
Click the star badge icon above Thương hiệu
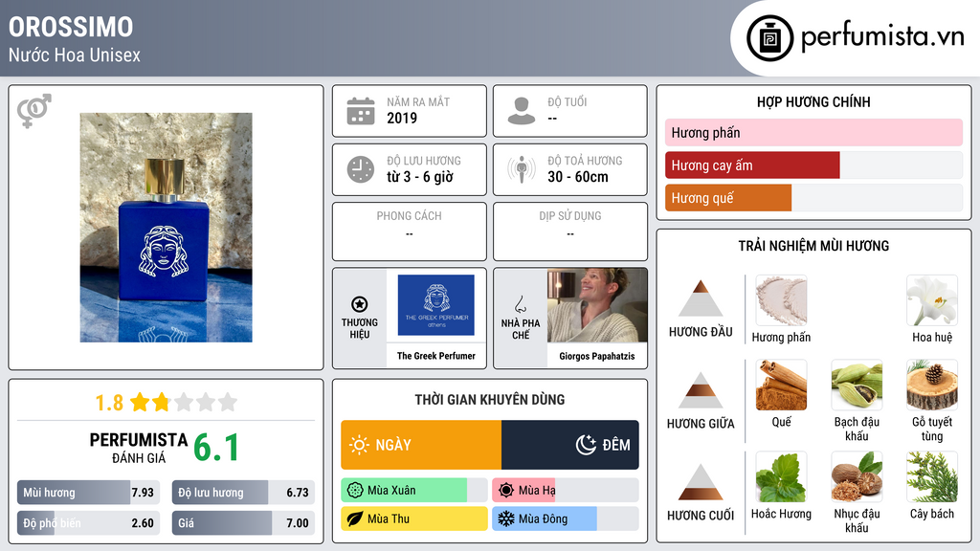tap(360, 304)
